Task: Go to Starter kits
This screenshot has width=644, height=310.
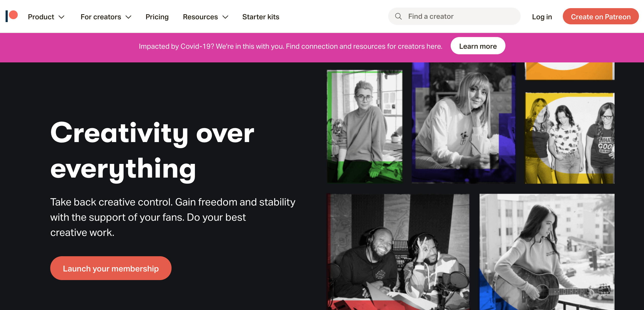Action: [261, 17]
